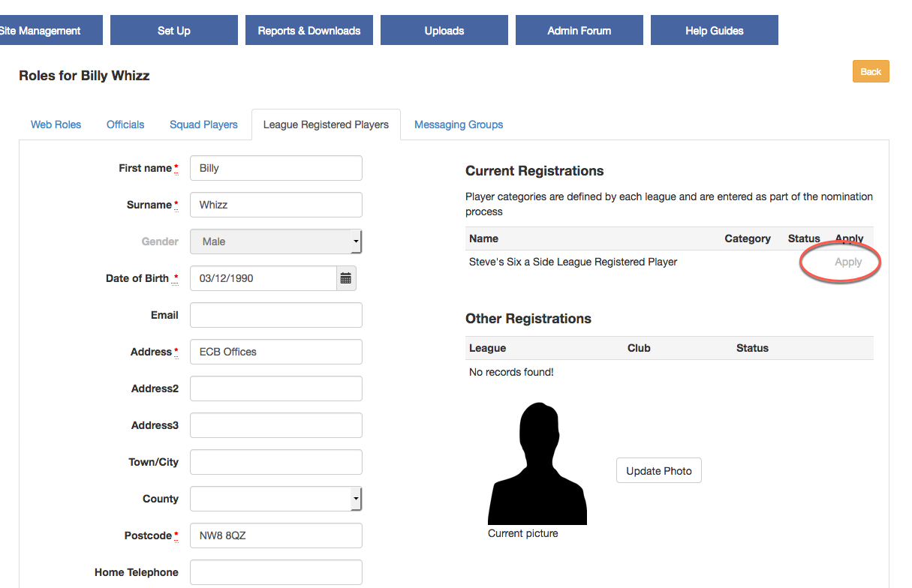Click the 'Steve's Six a Side League Registered Player' row text
This screenshot has height=588, width=912.
(573, 262)
